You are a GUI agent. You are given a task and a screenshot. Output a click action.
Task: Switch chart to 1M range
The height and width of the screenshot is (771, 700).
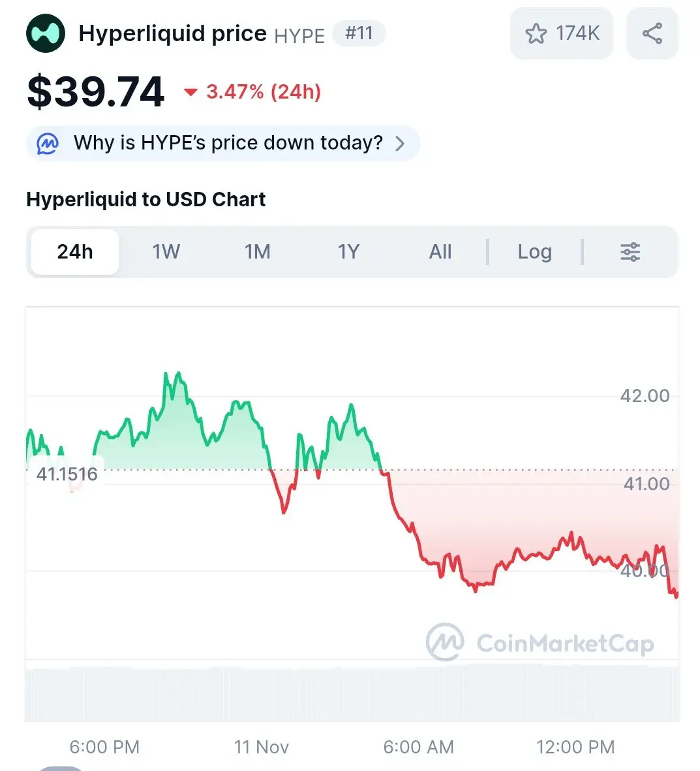tap(257, 252)
